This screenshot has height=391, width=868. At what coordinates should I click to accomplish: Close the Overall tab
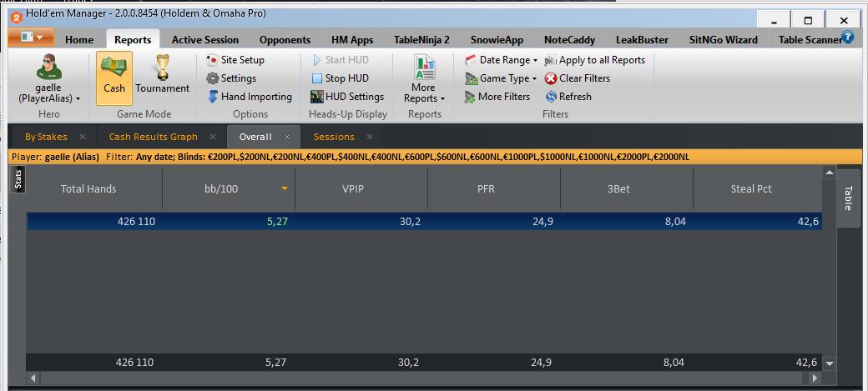[287, 137]
